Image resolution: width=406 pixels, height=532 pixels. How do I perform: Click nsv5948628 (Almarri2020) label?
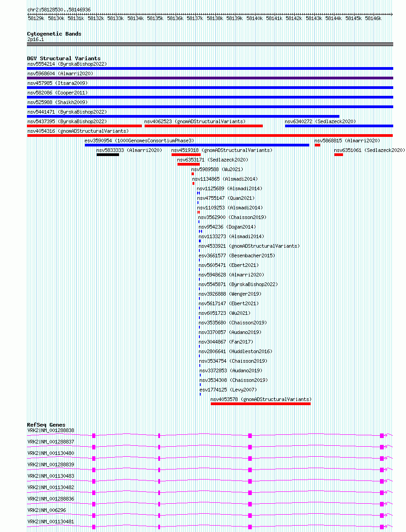(231, 275)
